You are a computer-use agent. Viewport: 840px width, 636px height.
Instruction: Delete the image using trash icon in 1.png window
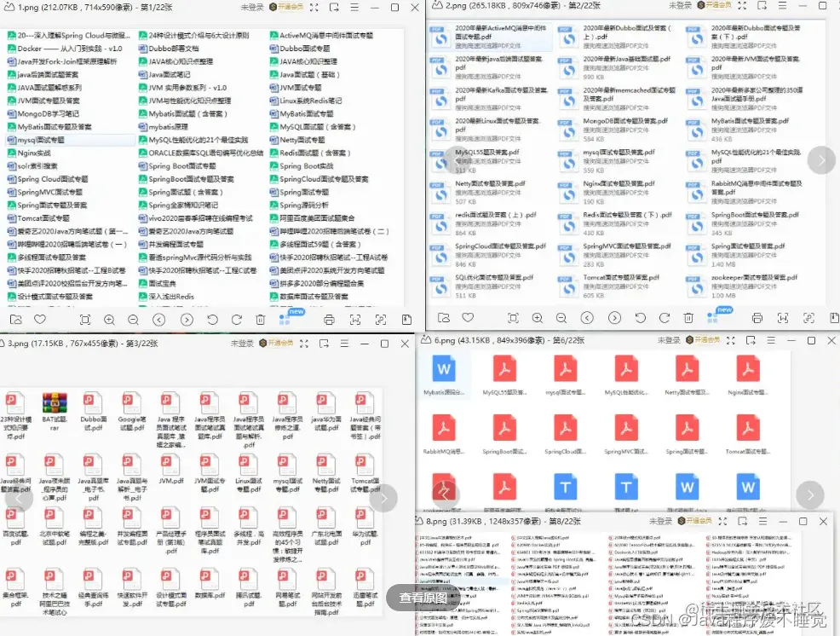tap(261, 320)
